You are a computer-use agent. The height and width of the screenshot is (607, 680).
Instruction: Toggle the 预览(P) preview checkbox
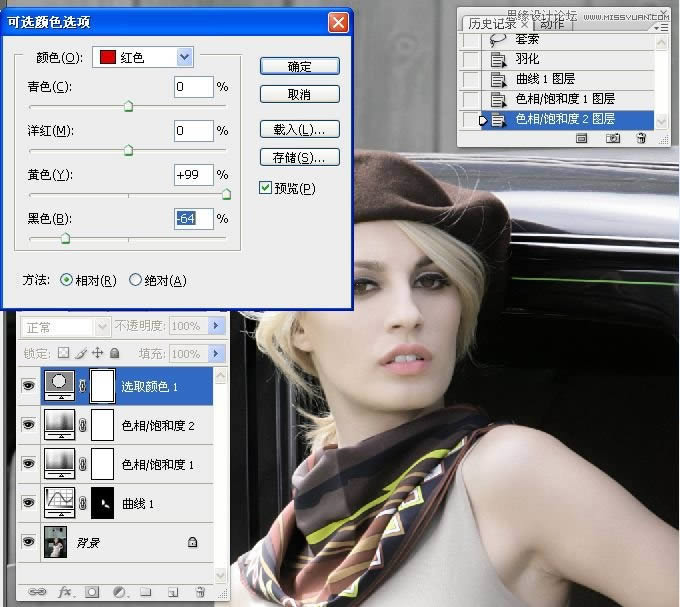tap(265, 188)
